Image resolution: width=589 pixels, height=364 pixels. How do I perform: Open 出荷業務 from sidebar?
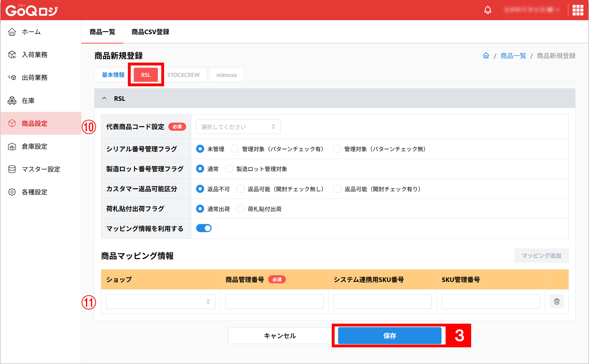tap(34, 78)
